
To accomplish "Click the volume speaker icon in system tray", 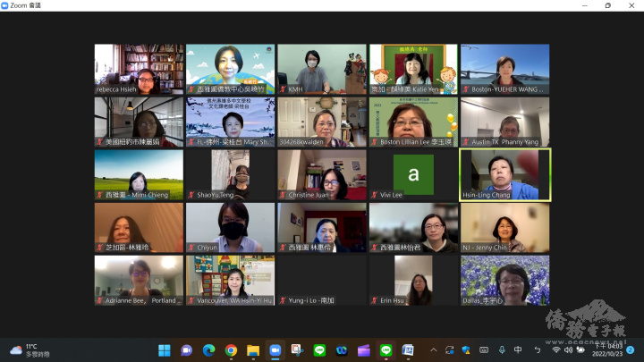I will click(x=567, y=349).
